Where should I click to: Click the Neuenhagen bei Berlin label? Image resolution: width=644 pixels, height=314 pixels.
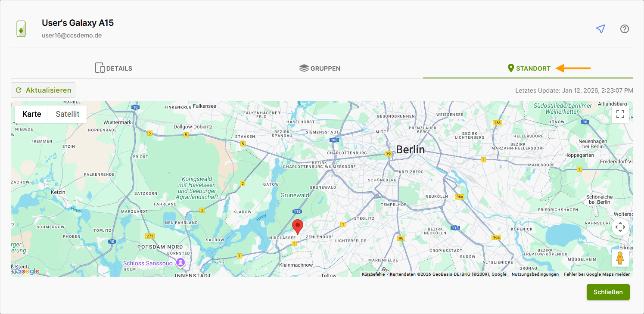click(x=592, y=144)
